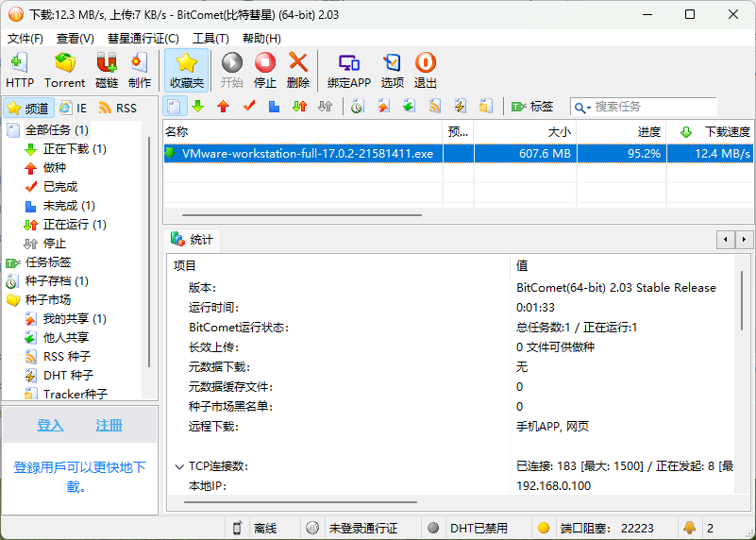Switch to the RSS sidebar tab
Viewport: 756px width, 540px height.
click(x=118, y=108)
